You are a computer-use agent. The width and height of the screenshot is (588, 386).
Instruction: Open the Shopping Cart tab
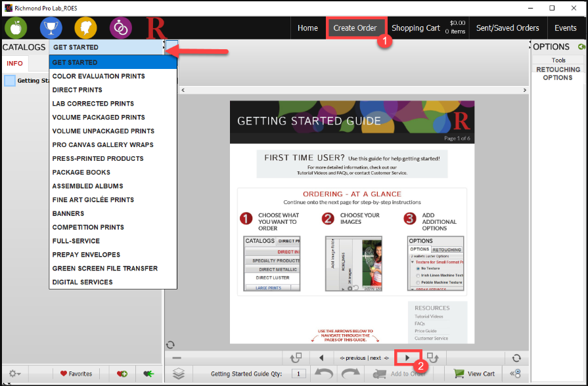[x=416, y=28]
